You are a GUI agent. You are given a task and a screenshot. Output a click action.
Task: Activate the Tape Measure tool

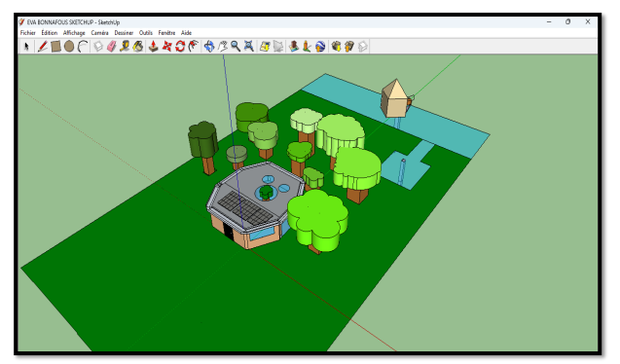[x=125, y=47]
